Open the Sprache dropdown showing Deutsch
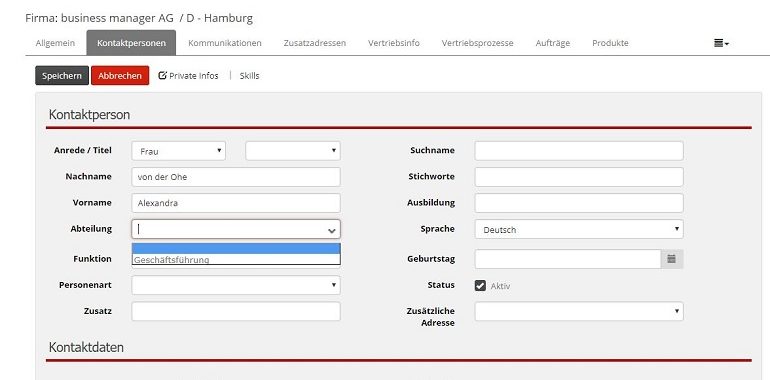Viewport: 770px width, 380px height. (x=579, y=229)
